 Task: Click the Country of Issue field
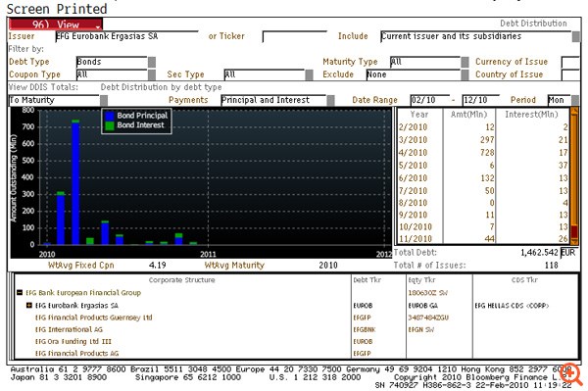click(570, 74)
